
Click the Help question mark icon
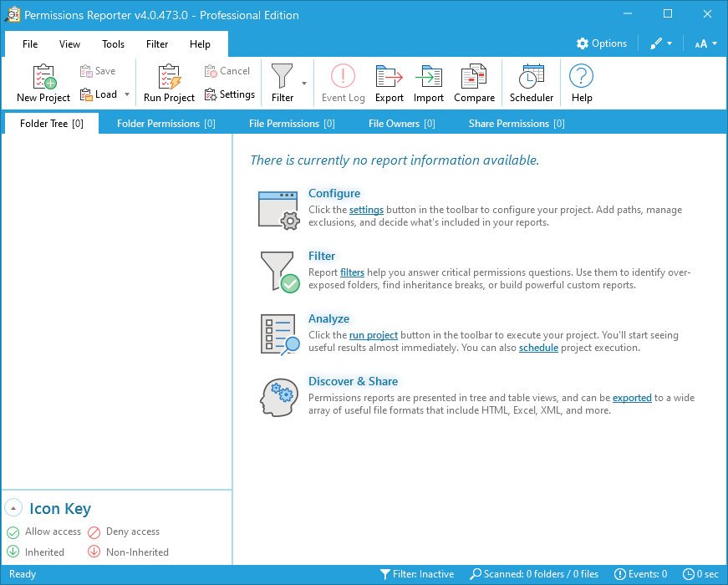[582, 77]
